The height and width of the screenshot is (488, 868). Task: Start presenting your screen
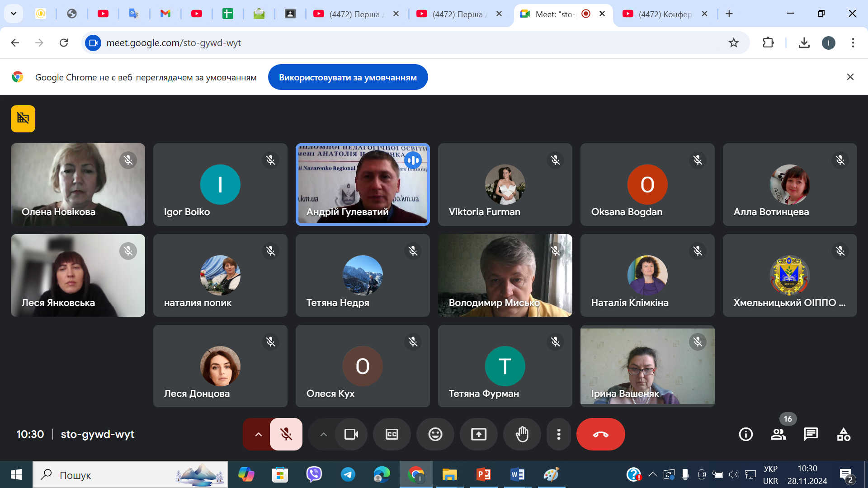(x=478, y=434)
